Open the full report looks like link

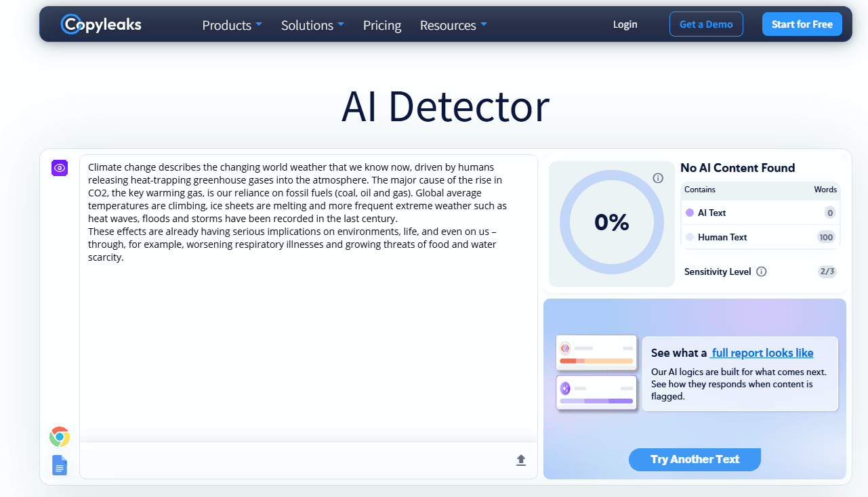click(762, 353)
